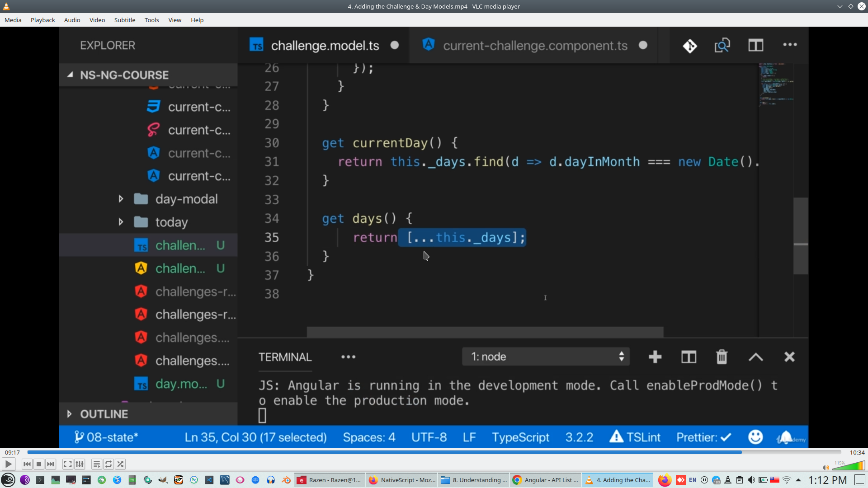Stop playback with the stop button

[x=39, y=464]
